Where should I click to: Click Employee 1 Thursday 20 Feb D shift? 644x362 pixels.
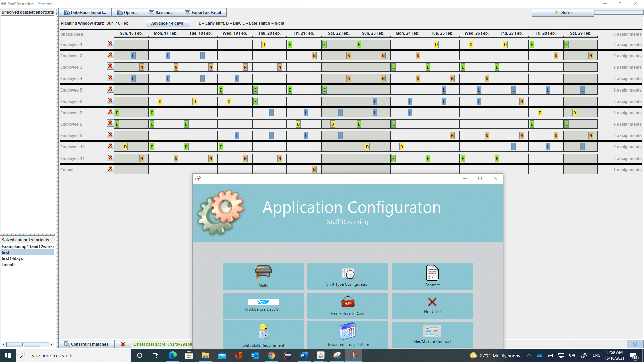pyautogui.click(x=264, y=45)
